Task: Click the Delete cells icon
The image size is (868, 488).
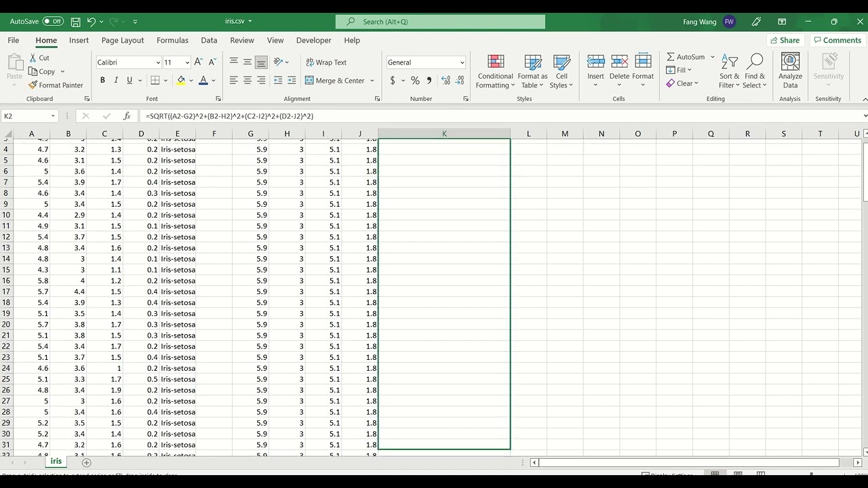Action: tap(619, 62)
